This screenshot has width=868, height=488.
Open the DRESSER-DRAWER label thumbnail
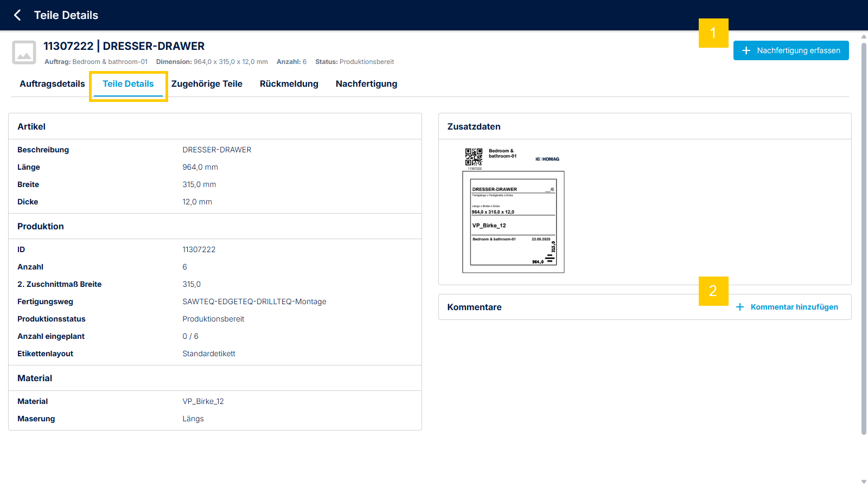513,222
